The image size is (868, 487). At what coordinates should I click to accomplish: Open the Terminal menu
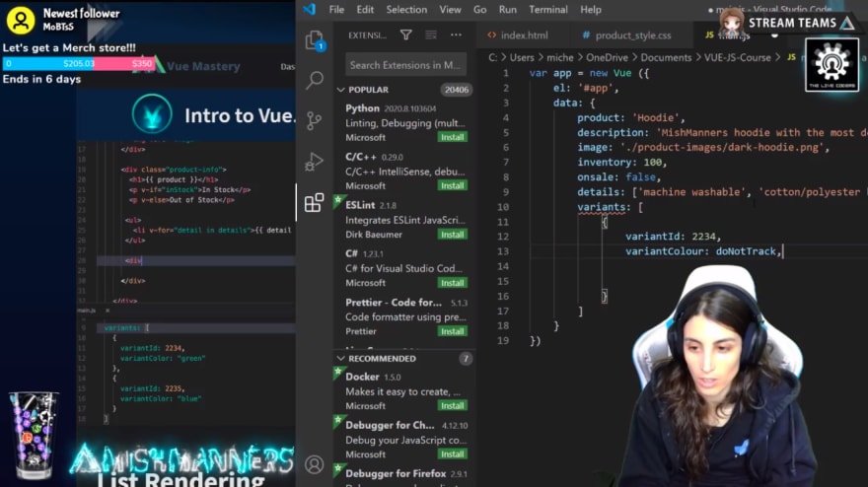(548, 10)
